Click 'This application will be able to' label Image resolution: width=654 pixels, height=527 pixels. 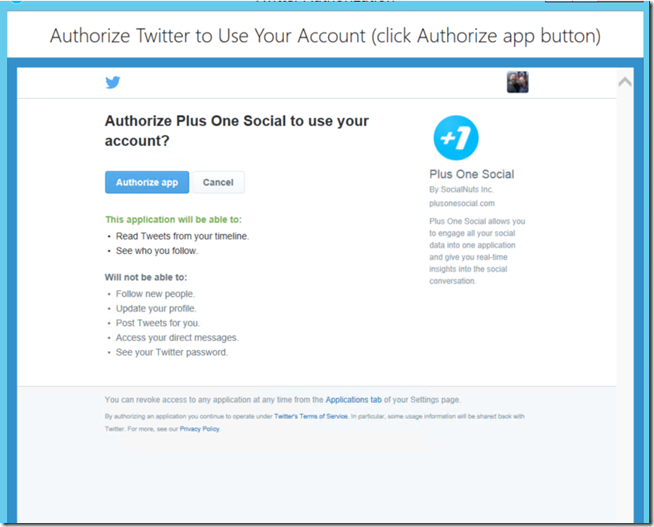173,220
